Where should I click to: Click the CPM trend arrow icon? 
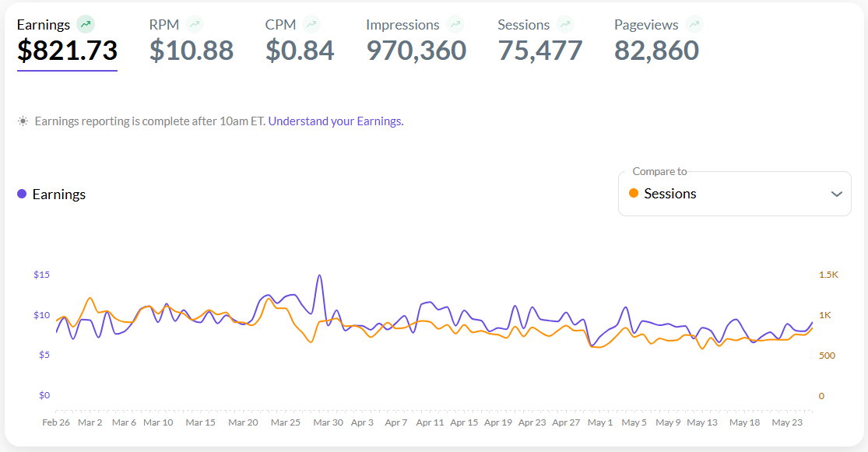tap(311, 24)
